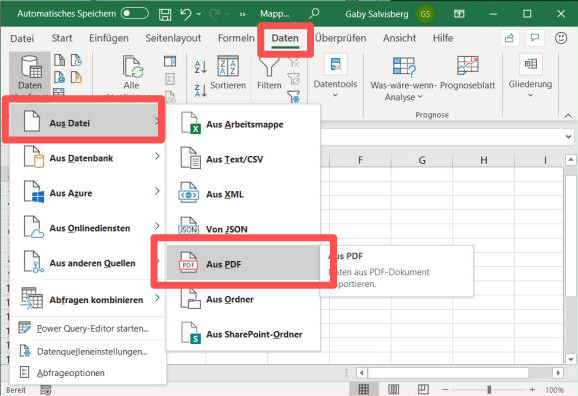This screenshot has height=396, width=578.
Task: Expand the formula bar chevron
Action: 568,137
